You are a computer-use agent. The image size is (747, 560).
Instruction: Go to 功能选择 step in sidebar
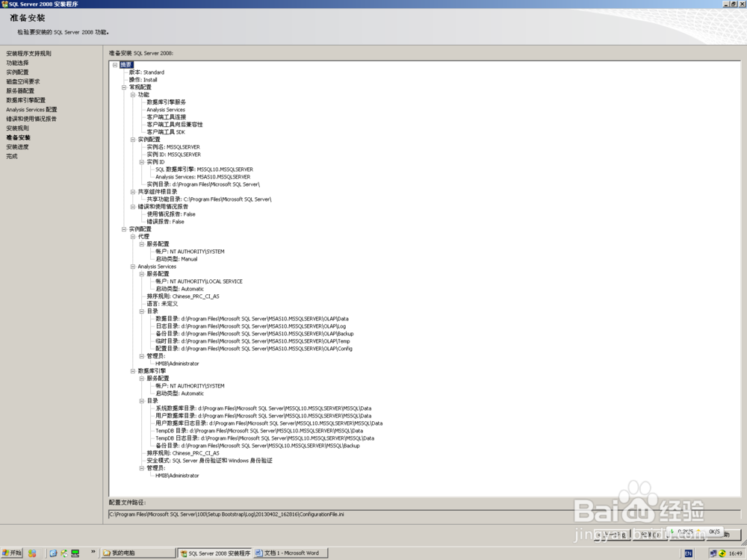[17, 63]
